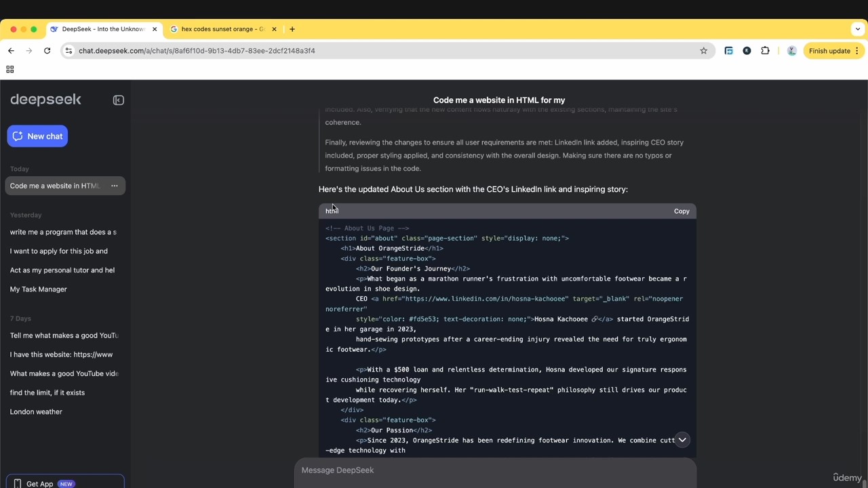
Task: Click the LinkedIn URL in the code
Action: 486,299
